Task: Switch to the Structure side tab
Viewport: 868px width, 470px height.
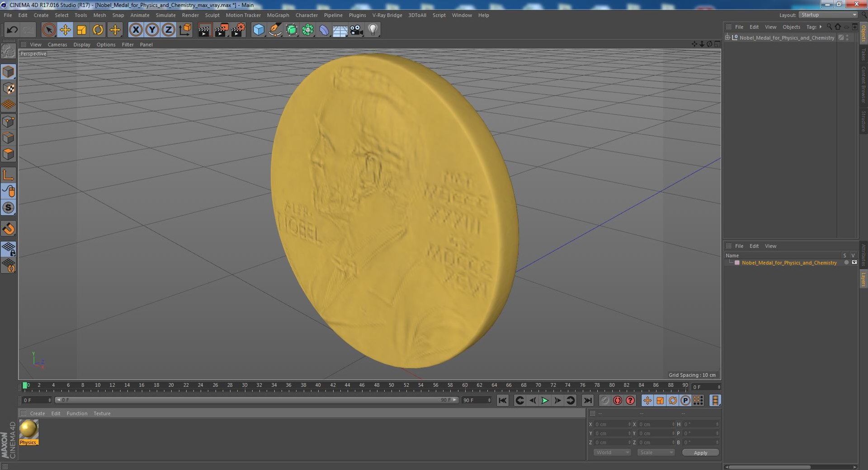Action: [863, 121]
